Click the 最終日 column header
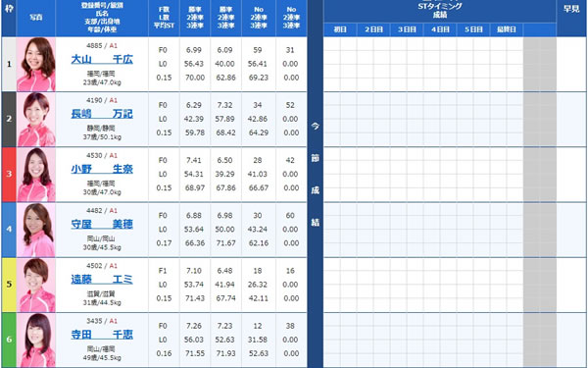The image size is (588, 368). click(507, 29)
